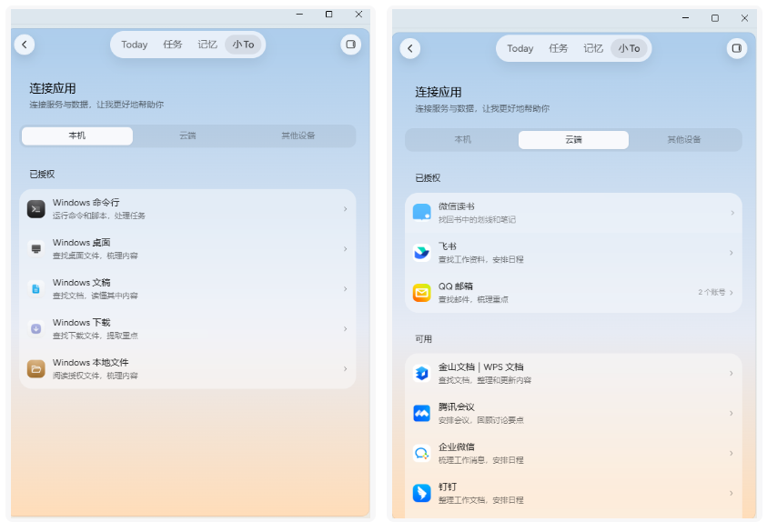Select the Today tab in the right window
Screen dimensions: 767x532
pos(520,48)
